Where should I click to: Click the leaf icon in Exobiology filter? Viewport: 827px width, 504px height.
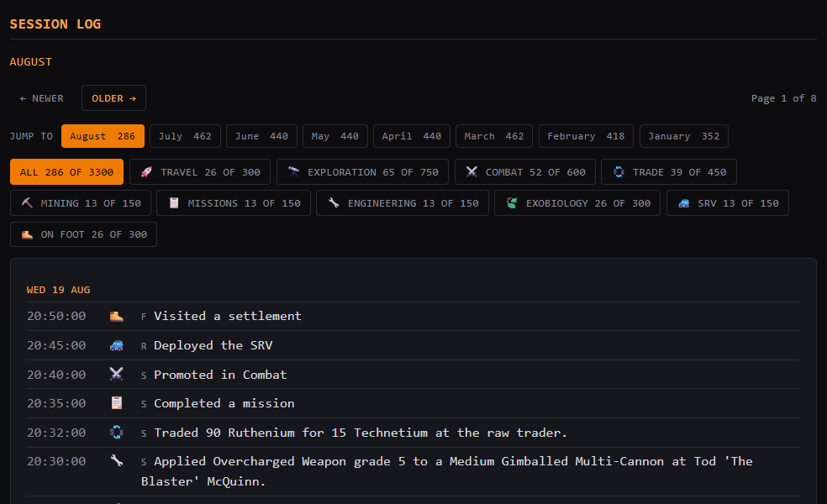click(512, 203)
